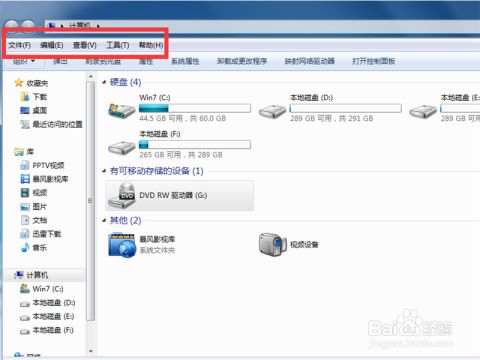Click the 本地磁盘 (D:) capacity bar
The height and width of the screenshot is (360, 480).
346,108
